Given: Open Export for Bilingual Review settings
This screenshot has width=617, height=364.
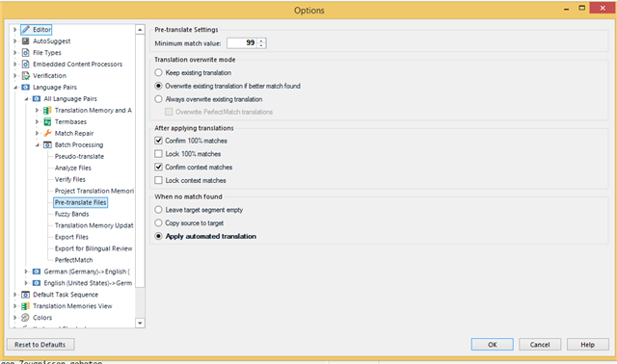Looking at the screenshot, I should [x=94, y=248].
